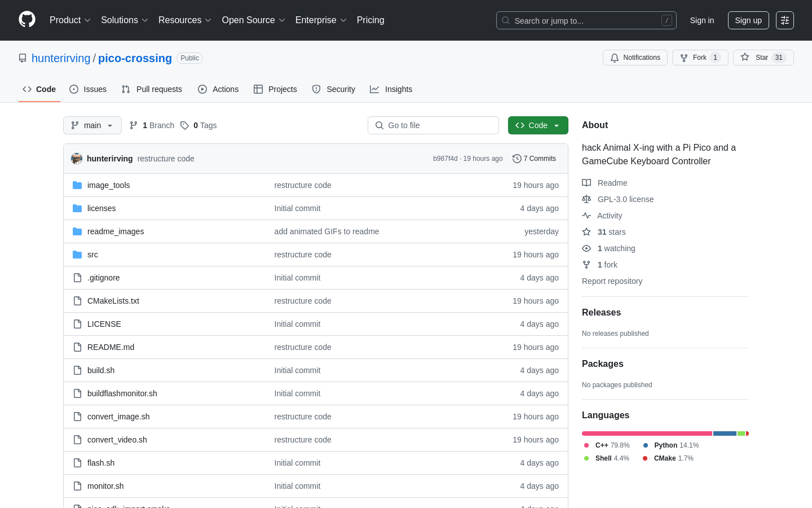Image resolution: width=812 pixels, height=508 pixels.
Task: Click the Fork icon in the header
Action: [x=684, y=58]
